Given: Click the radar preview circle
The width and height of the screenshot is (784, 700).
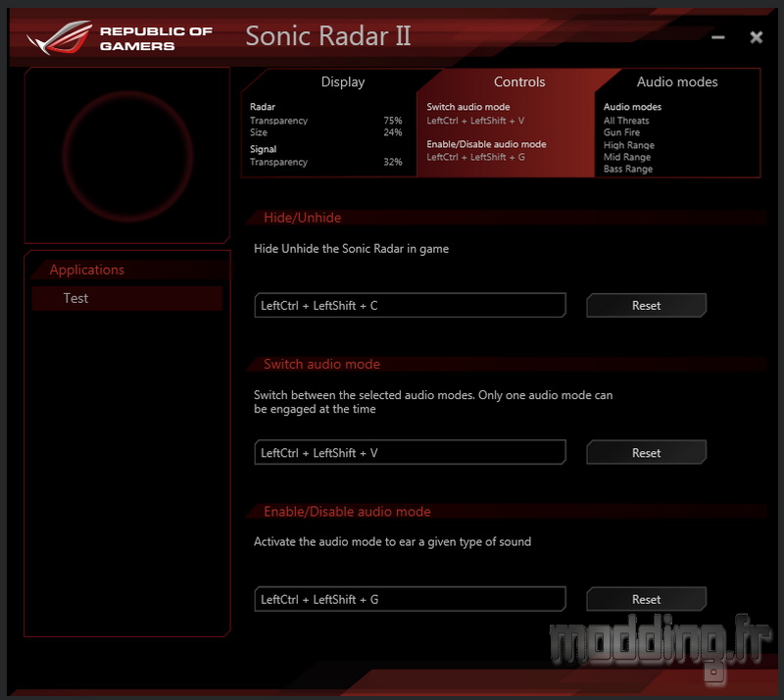Looking at the screenshot, I should click(128, 156).
